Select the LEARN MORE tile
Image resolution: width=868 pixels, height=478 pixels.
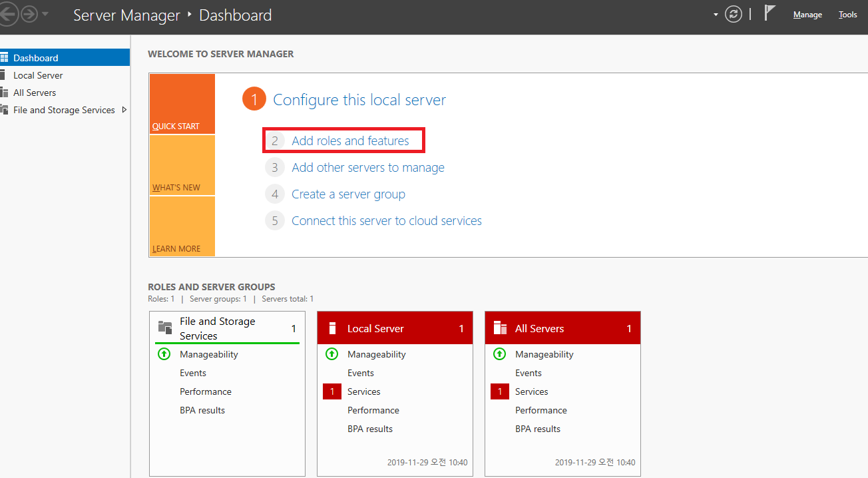182,226
